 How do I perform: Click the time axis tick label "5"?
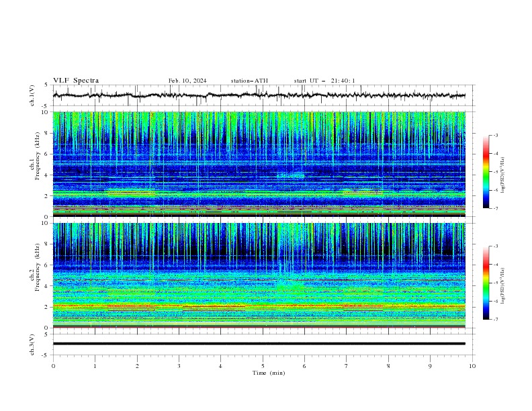[x=263, y=366]
